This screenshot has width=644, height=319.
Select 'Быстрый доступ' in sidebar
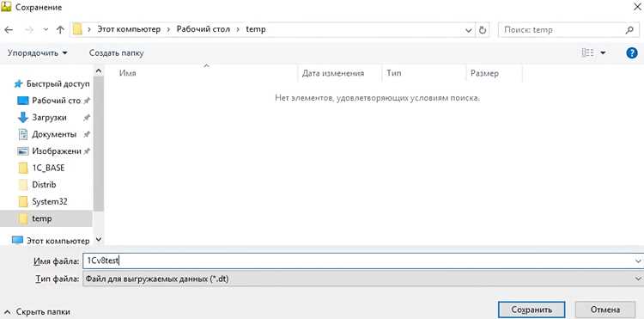pos(58,84)
